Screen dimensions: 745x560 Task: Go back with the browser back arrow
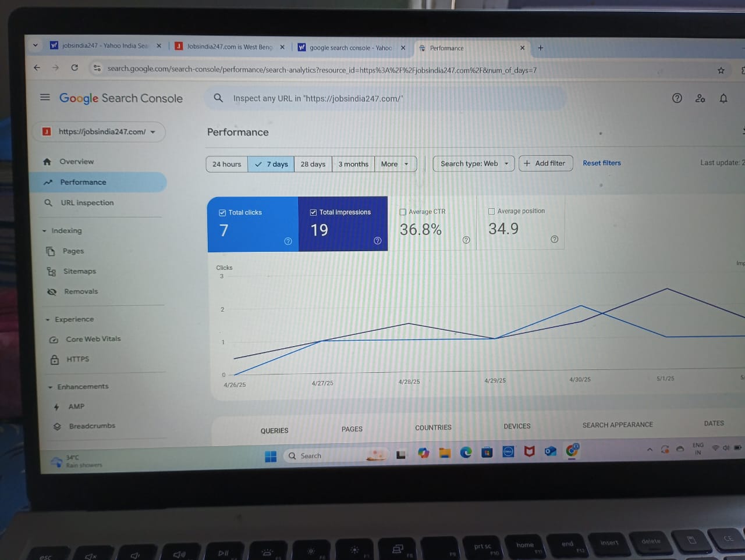coord(37,67)
